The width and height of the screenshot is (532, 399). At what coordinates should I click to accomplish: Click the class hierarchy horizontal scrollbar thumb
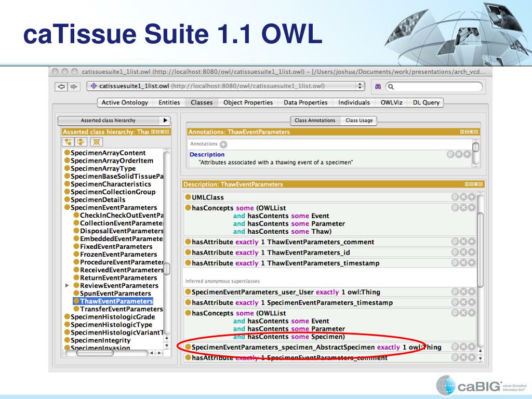(95, 353)
